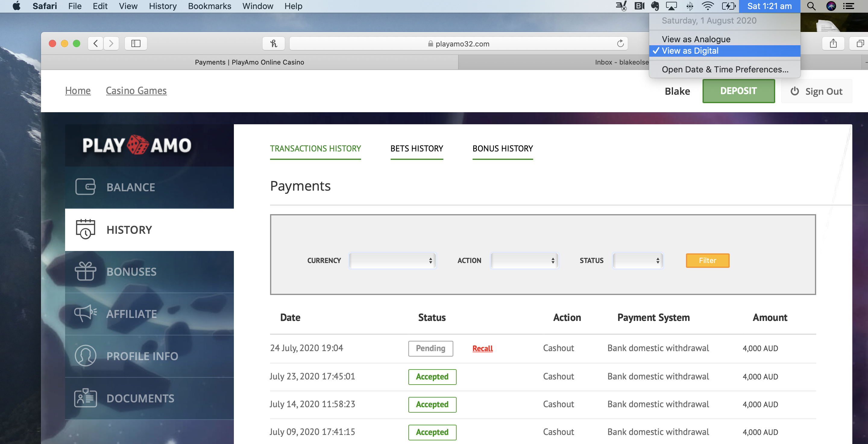Open the Apple menu
The image size is (868, 444).
(16, 6)
